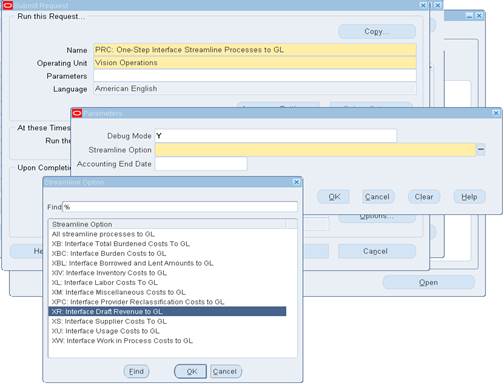The height and width of the screenshot is (384, 504).
Task: Click the yellow Streamline Option field
Action: click(315, 150)
